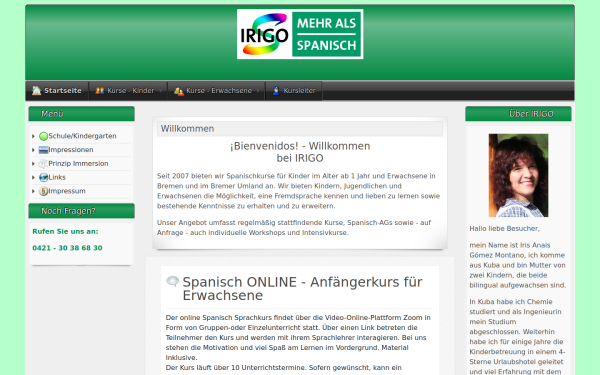Click the text Rufen Sie uns an:

coord(65,232)
